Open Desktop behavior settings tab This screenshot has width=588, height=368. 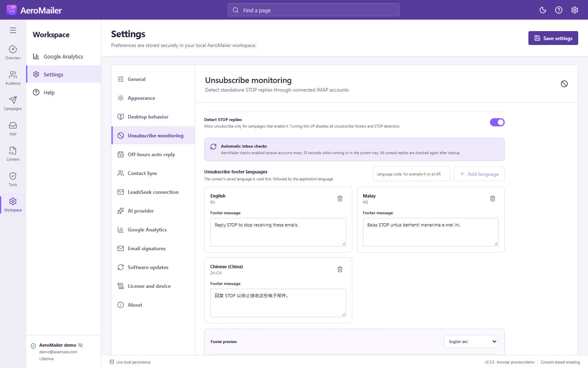point(153,117)
